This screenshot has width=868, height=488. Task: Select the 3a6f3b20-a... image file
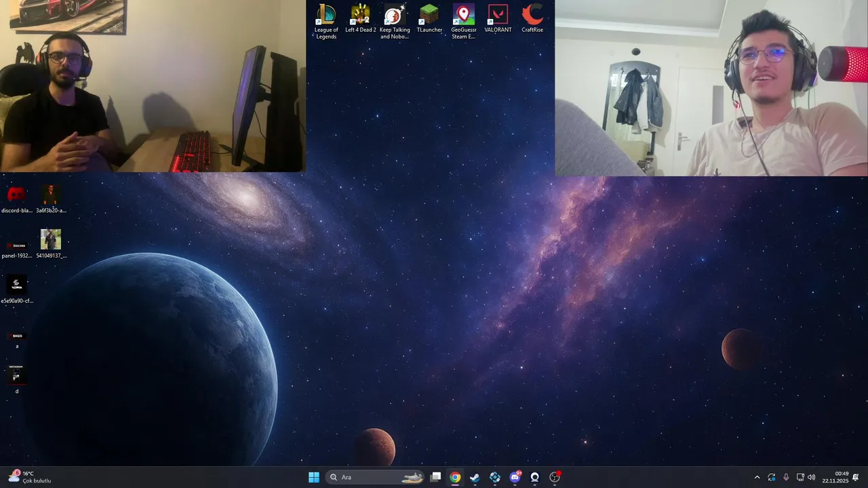tap(51, 199)
